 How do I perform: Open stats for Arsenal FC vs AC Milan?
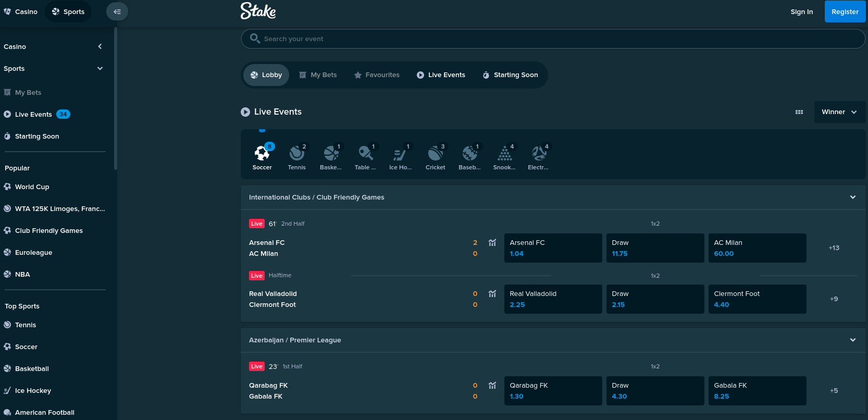pyautogui.click(x=492, y=243)
